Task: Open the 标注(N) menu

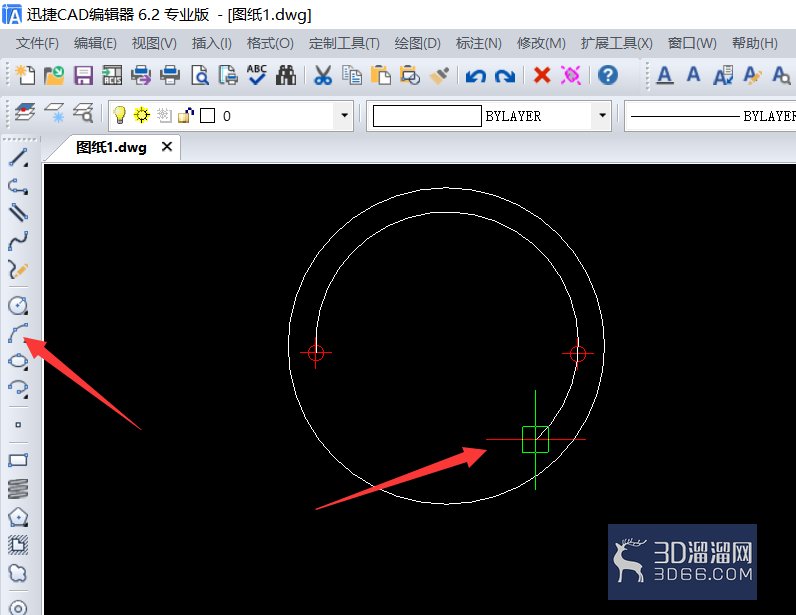Action: [478, 44]
